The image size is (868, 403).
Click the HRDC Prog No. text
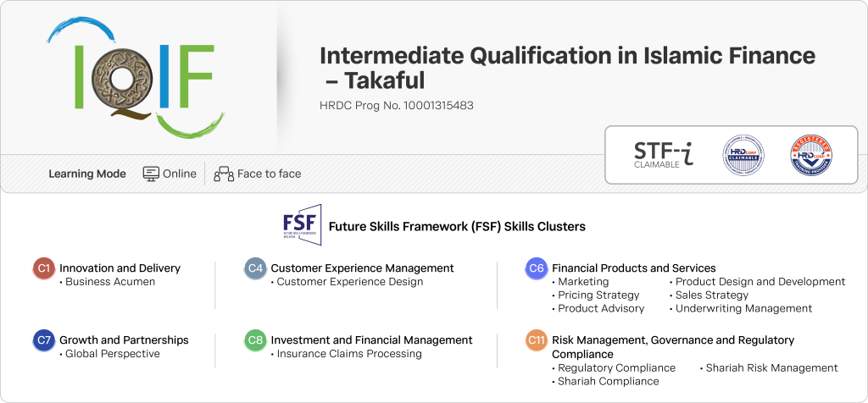(x=396, y=106)
